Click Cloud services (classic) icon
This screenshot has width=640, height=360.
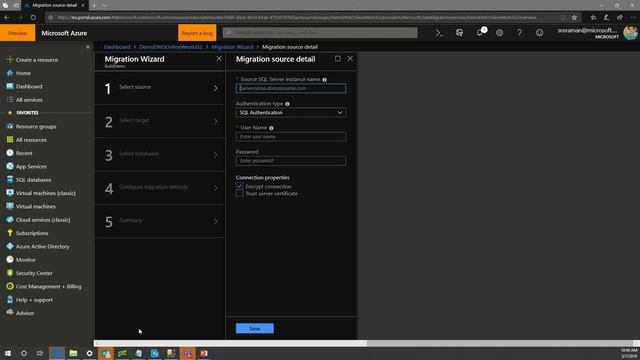pos(10,220)
